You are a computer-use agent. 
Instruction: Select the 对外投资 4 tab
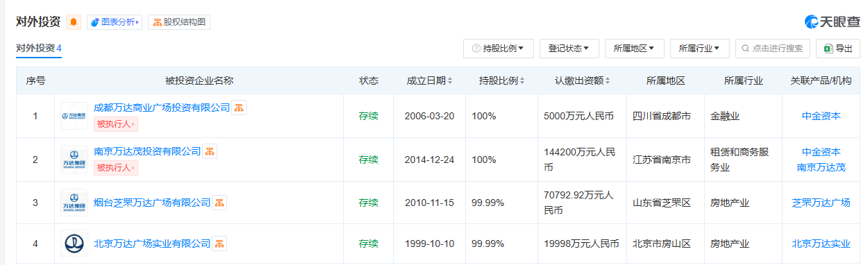pyautogui.click(x=39, y=48)
